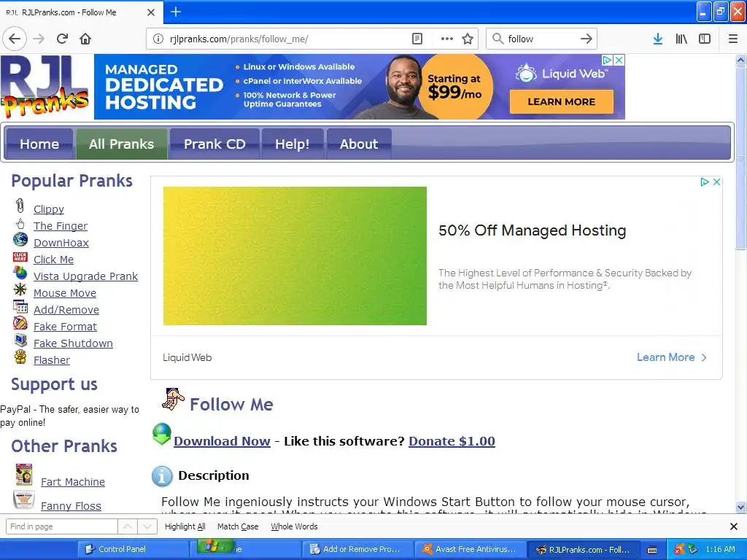Show sidebars icon in toolbar
The height and width of the screenshot is (560, 747).
pos(705,39)
